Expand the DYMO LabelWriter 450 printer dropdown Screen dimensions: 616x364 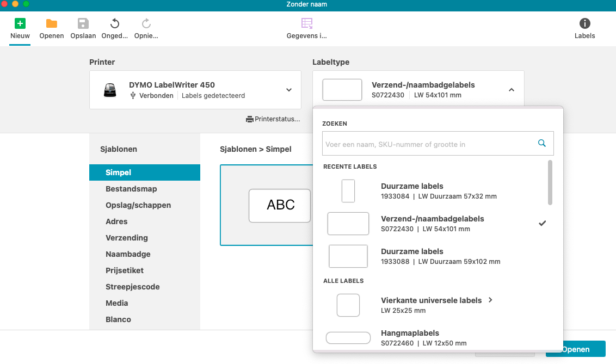pyautogui.click(x=289, y=90)
